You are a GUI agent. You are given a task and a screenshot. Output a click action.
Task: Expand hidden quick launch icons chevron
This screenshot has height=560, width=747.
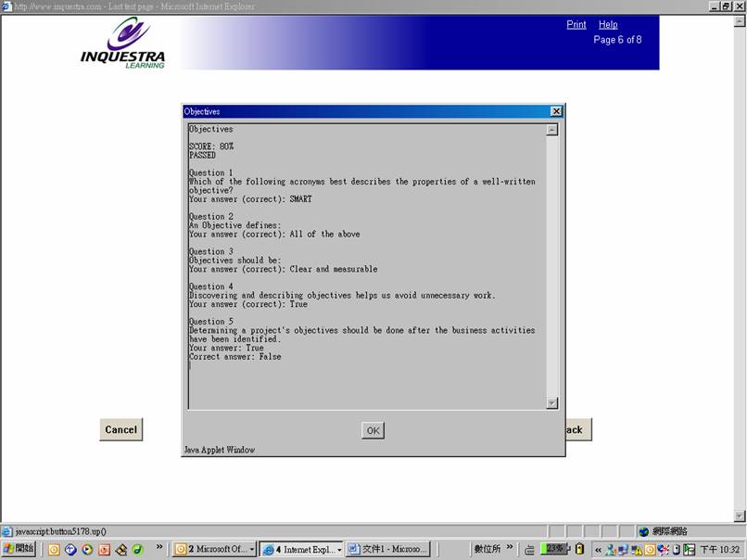click(x=160, y=548)
